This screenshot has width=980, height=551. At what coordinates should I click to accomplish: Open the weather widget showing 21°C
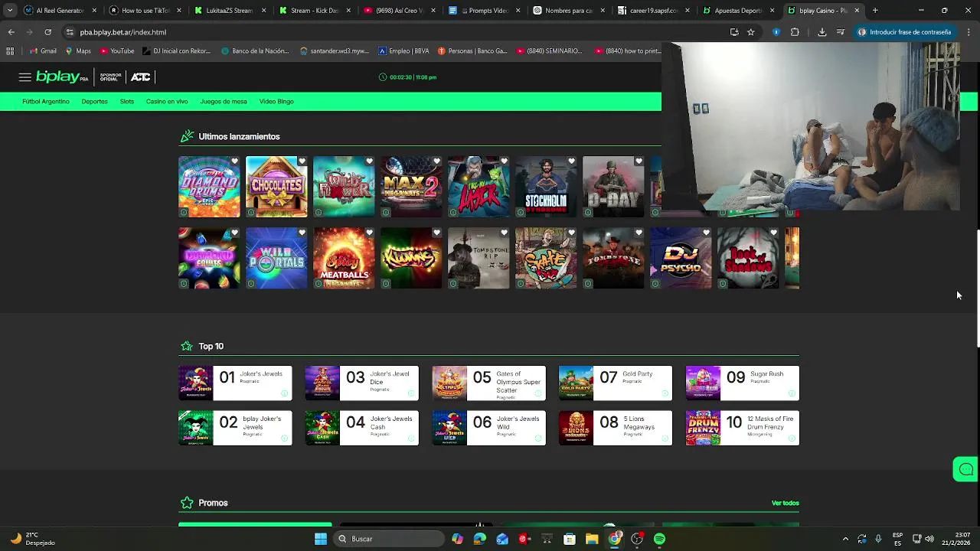pos(33,539)
